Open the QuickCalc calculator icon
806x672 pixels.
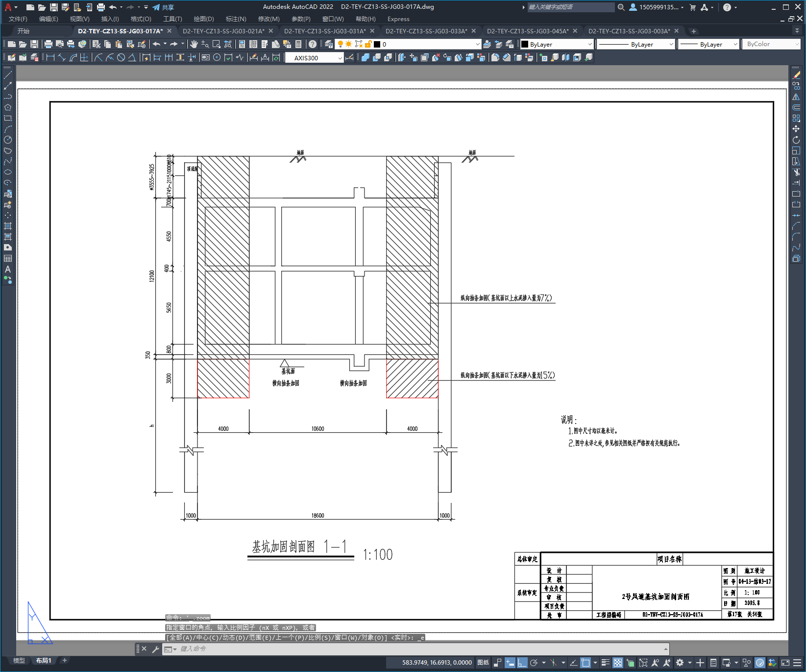[298, 44]
